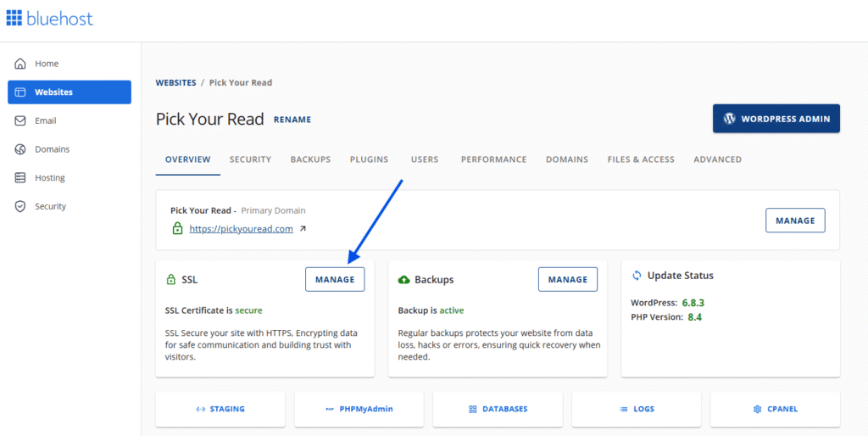The width and height of the screenshot is (868, 436).
Task: Launch the cPanel shortcut
Action: (775, 409)
